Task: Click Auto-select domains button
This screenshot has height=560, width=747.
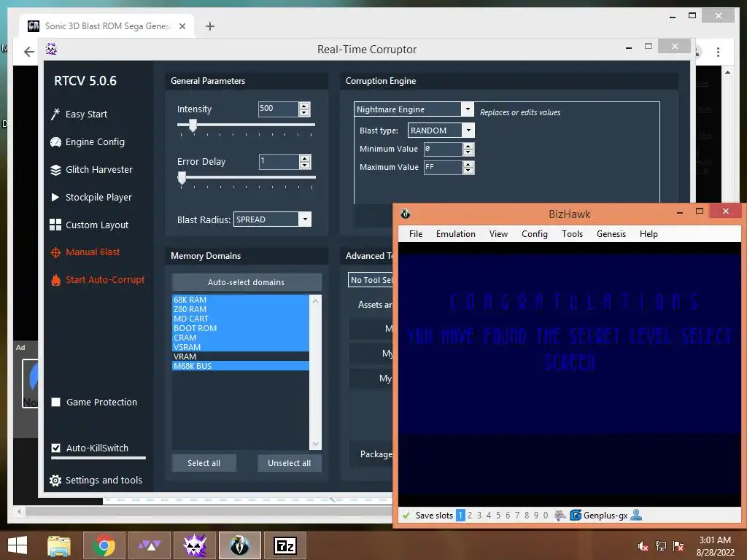Action: coord(247,282)
